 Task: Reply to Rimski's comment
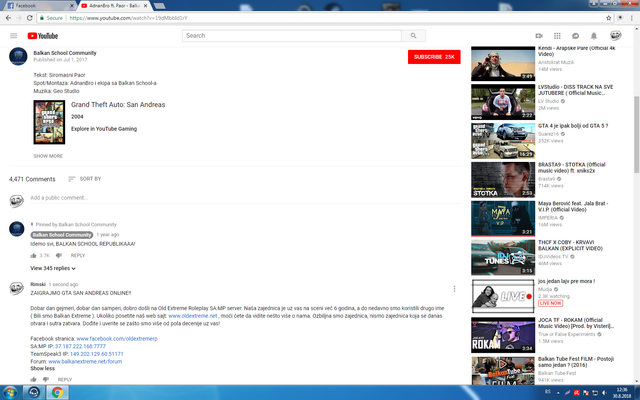tap(64, 380)
